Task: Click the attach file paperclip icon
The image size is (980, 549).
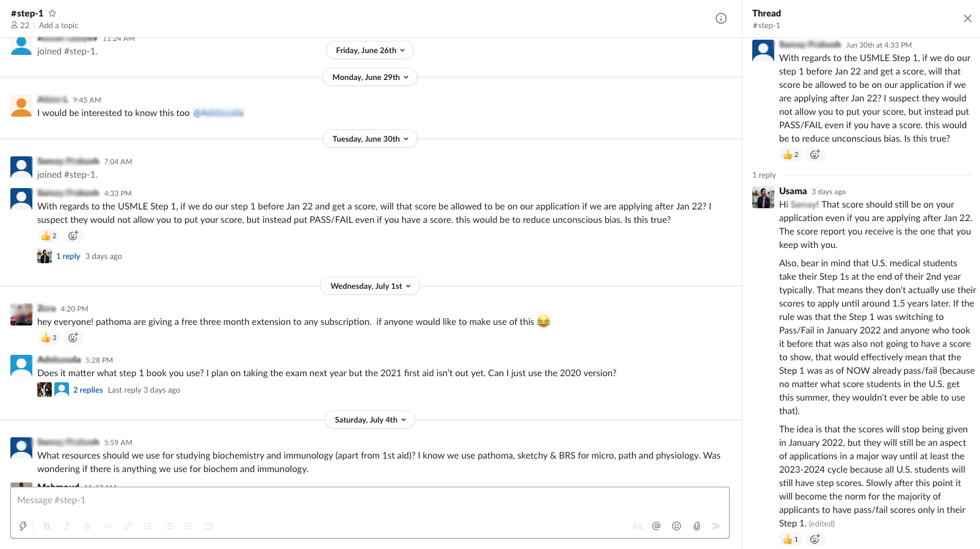Action: pyautogui.click(x=697, y=526)
